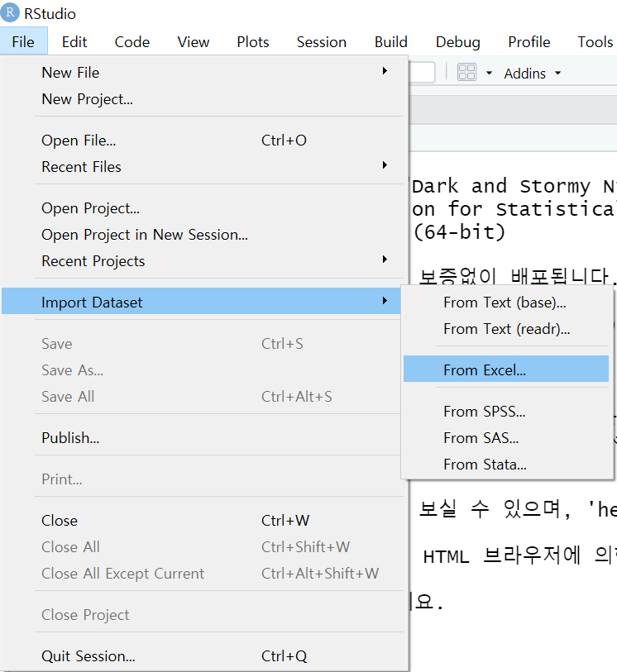Image resolution: width=617 pixels, height=672 pixels.
Task: Import dataset From Excel...
Action: tap(506, 369)
